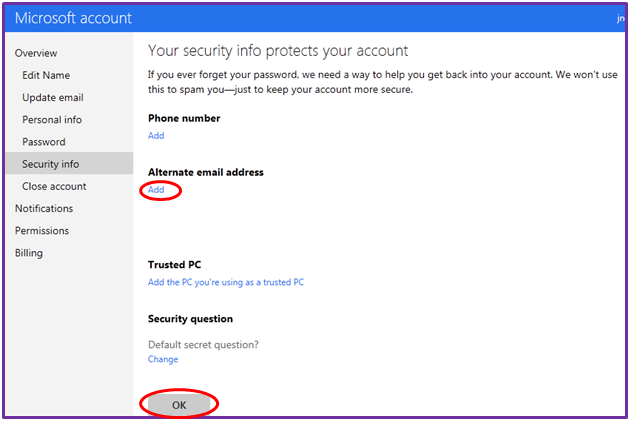Go to Notifications section
This screenshot has height=421, width=628.
[44, 208]
